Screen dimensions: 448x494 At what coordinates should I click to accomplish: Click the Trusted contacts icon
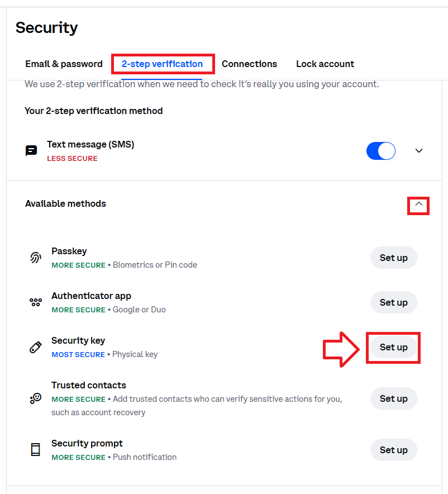[36, 398]
